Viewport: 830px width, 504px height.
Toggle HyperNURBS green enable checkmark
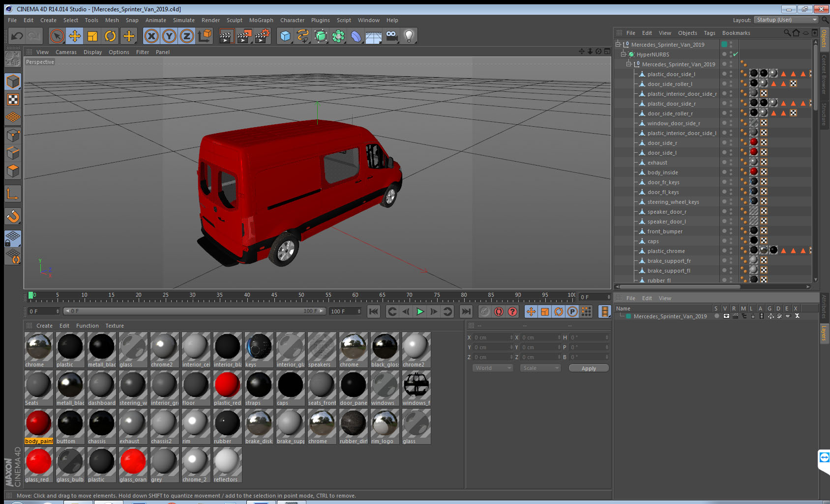click(x=736, y=55)
